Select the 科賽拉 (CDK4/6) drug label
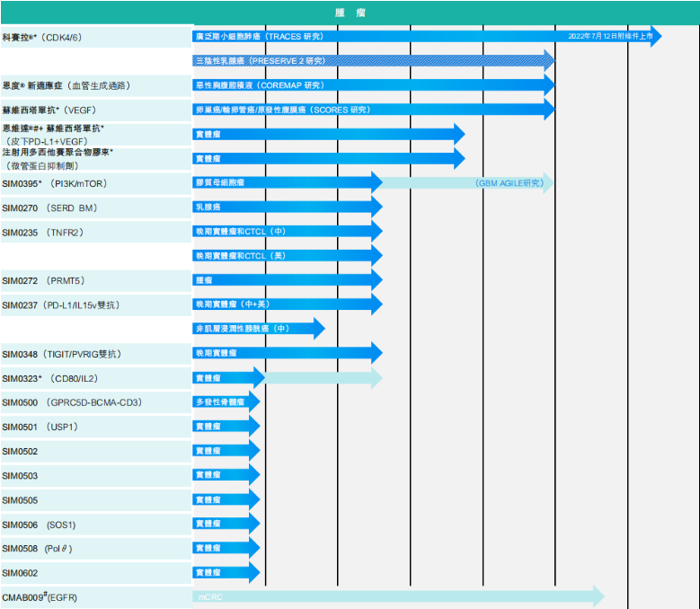Viewport: 700px width, 609px height. (x=43, y=38)
